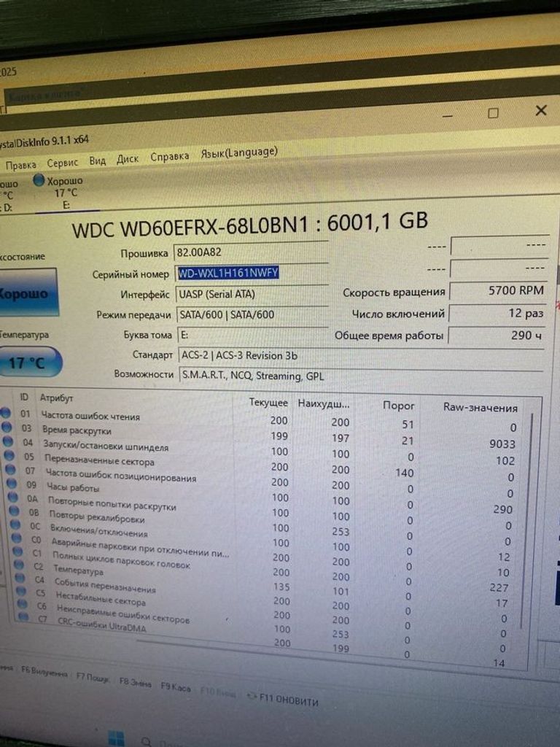This screenshot has height=747, width=560.
Task: Click status icon of attribute 0A row
Action: point(13,498)
